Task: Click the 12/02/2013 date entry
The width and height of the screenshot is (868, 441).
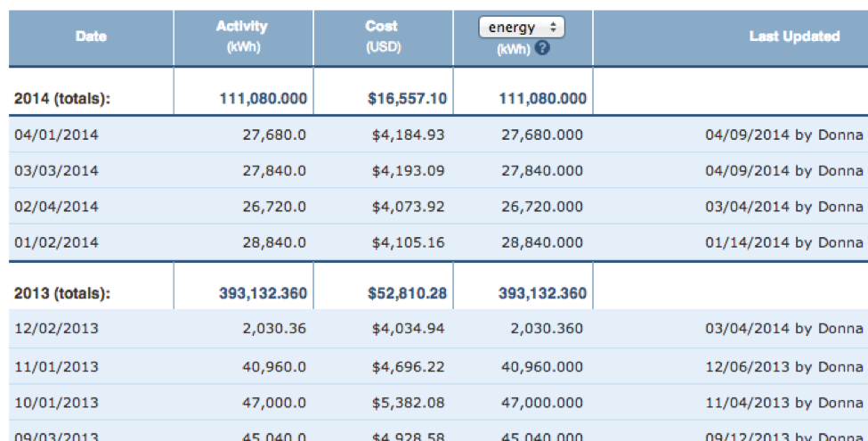Action: (x=57, y=329)
